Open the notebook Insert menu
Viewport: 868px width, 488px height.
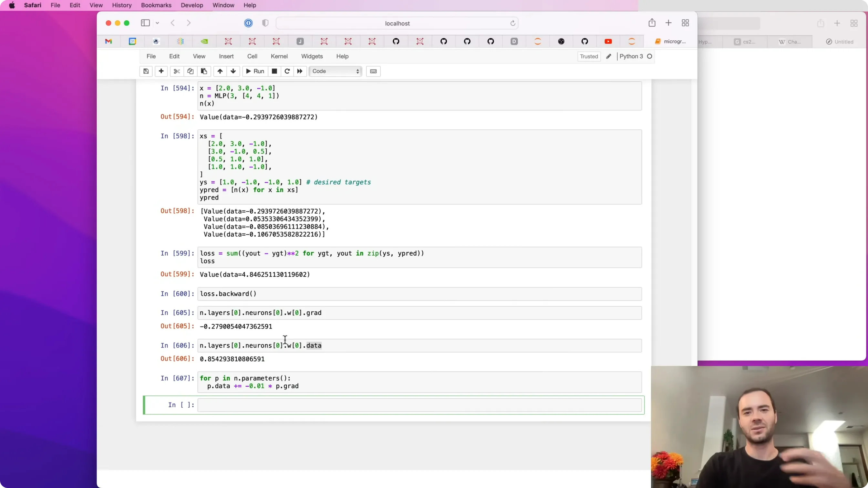(226, 56)
